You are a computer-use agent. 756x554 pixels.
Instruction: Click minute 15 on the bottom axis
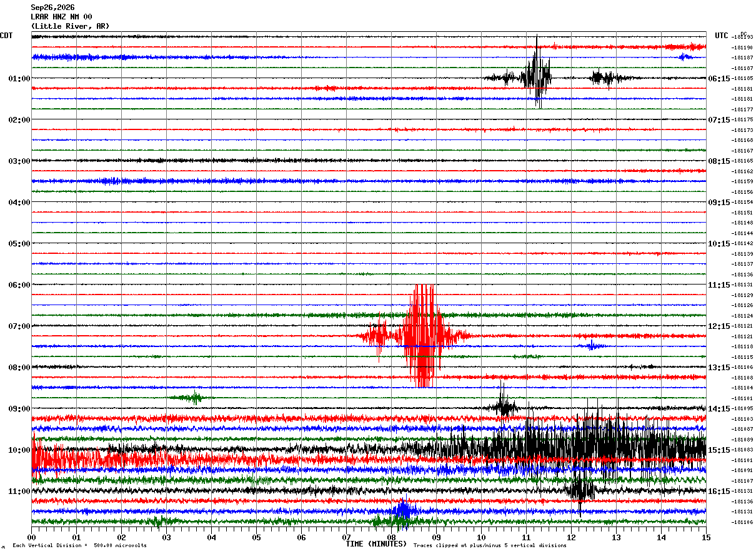click(706, 537)
